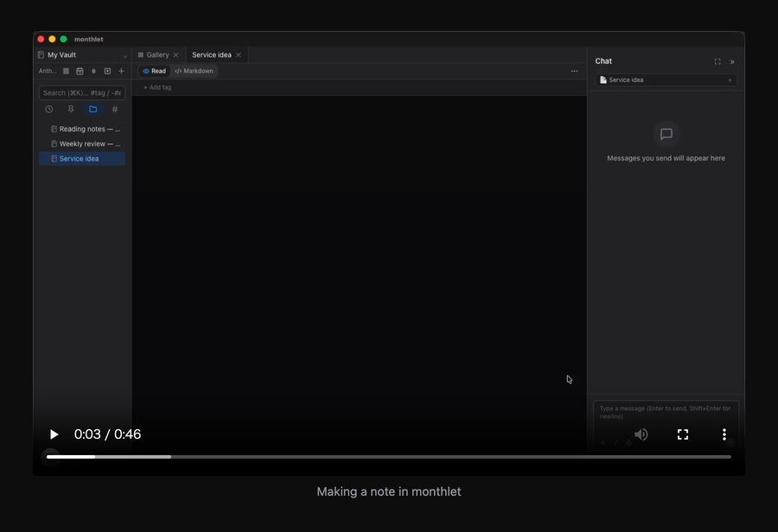This screenshot has width=778, height=532.
Task: Switch to the Gallery tab
Action: (x=157, y=55)
